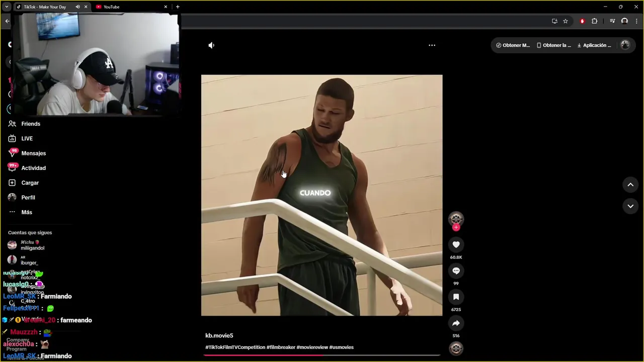Screen dimensions: 644x362
Task: Open the LIVE sidebar item
Action: [x=27, y=138]
